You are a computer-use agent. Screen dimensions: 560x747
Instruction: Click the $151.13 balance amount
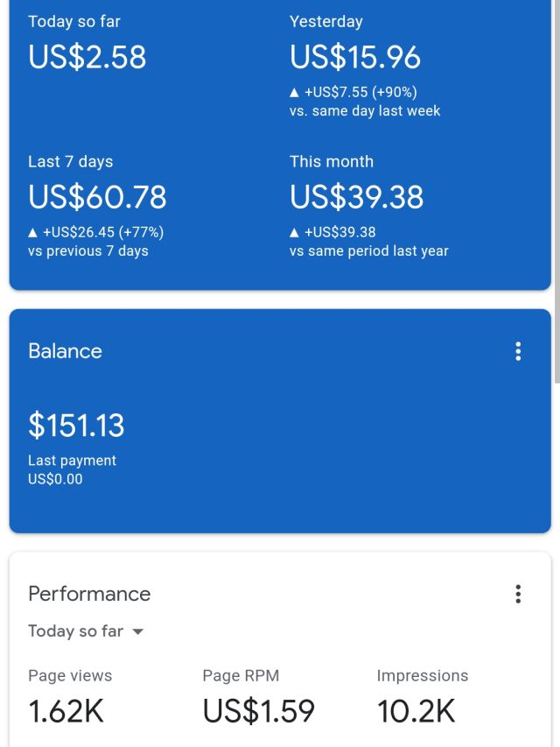click(x=76, y=426)
